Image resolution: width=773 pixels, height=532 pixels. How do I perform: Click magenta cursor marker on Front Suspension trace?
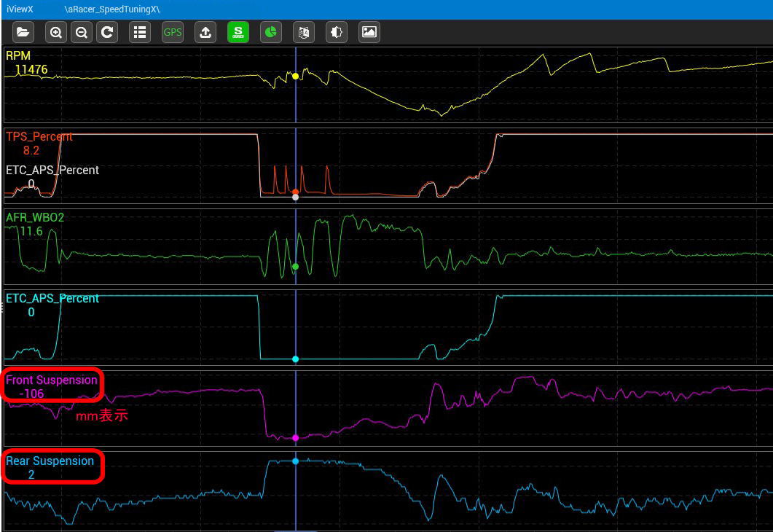(295, 438)
